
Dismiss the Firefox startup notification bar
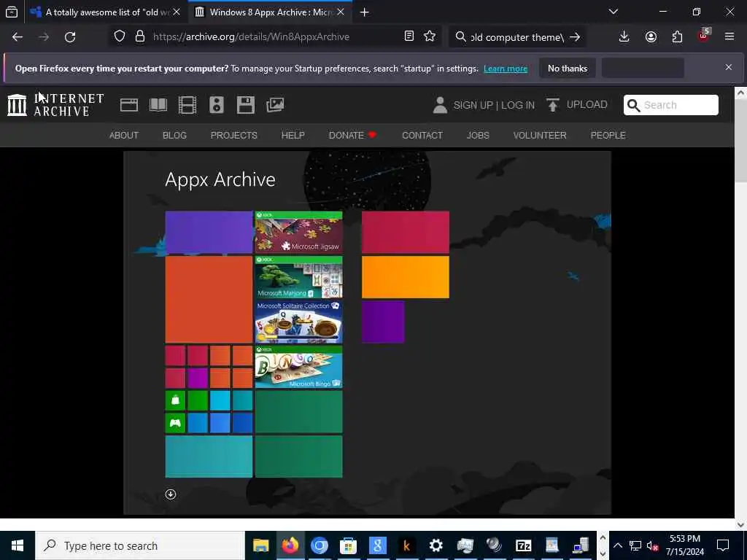pos(729,67)
